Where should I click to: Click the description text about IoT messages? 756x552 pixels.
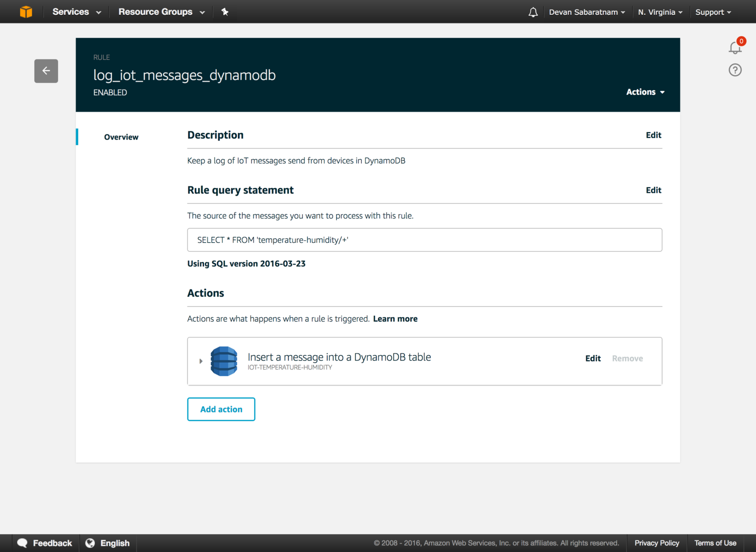[296, 161]
